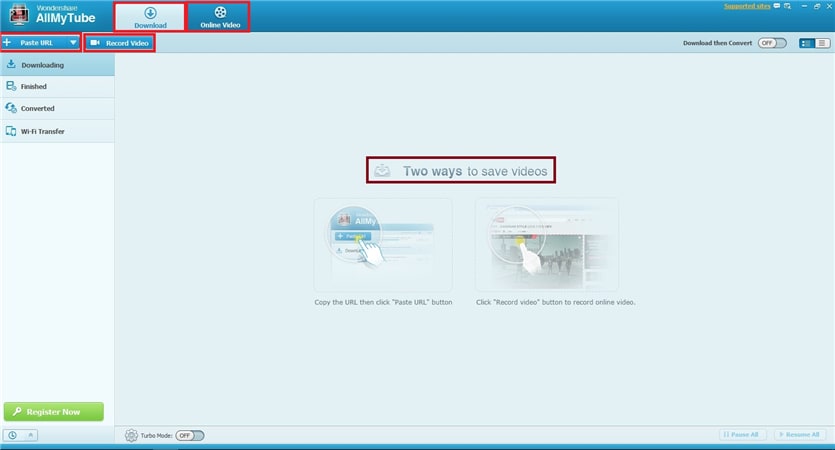The width and height of the screenshot is (835, 450).
Task: Expand the scheduler up arrow
Action: 30,435
